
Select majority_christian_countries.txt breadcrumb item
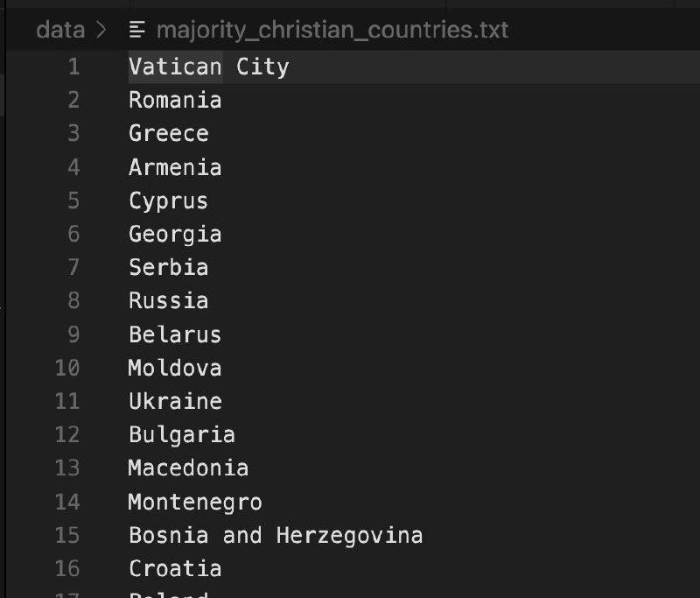(x=332, y=30)
